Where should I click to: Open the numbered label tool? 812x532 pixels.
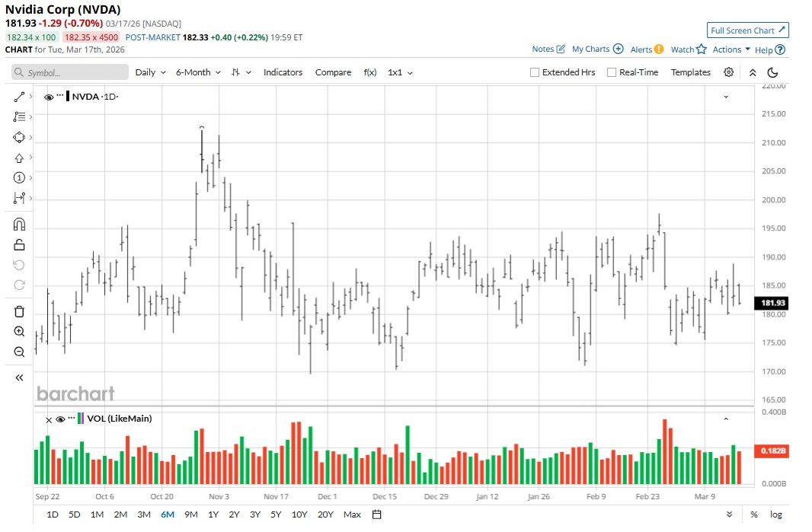coord(19,178)
